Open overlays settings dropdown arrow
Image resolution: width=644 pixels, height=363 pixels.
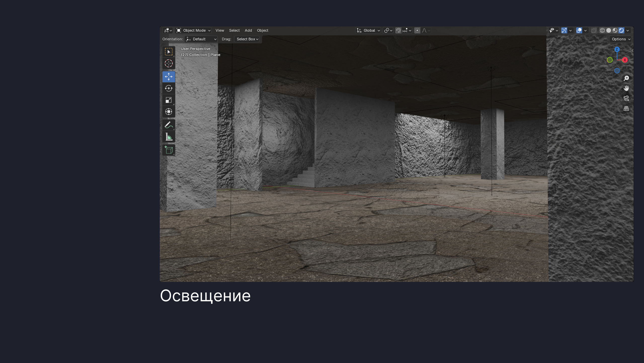[585, 30]
